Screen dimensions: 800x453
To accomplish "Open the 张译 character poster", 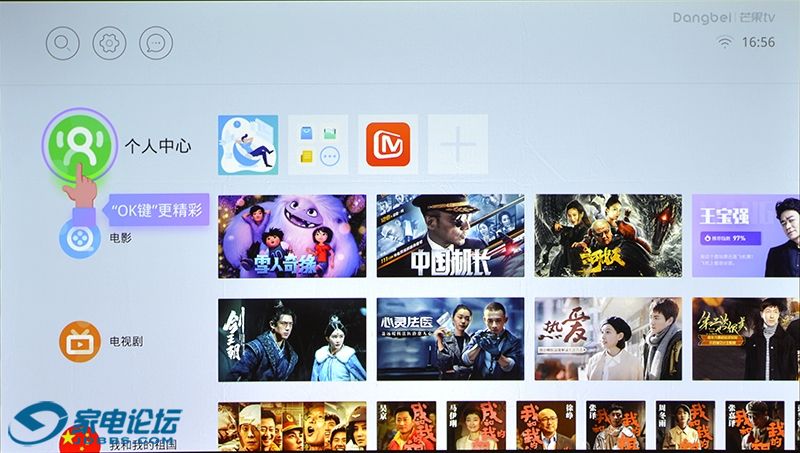I will [x=615, y=426].
